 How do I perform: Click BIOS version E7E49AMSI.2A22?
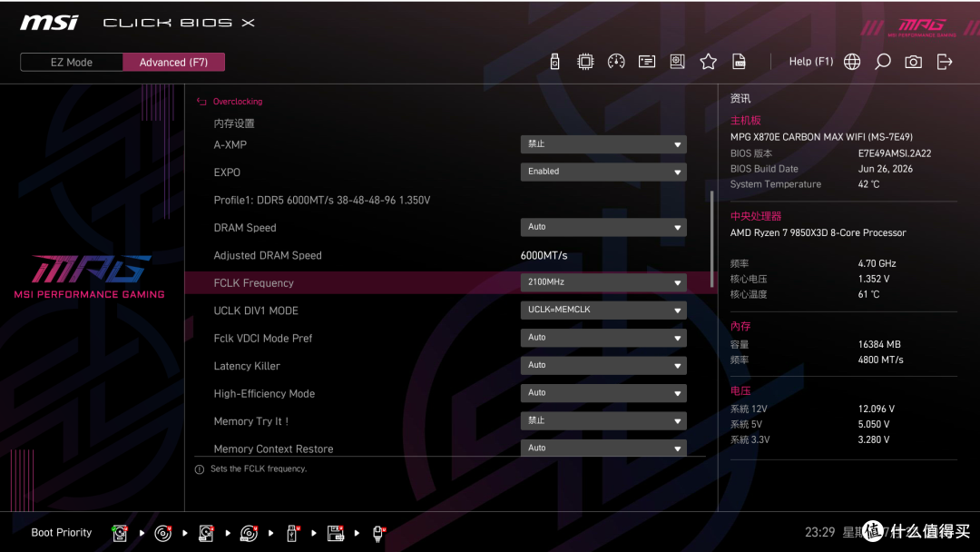[895, 153]
